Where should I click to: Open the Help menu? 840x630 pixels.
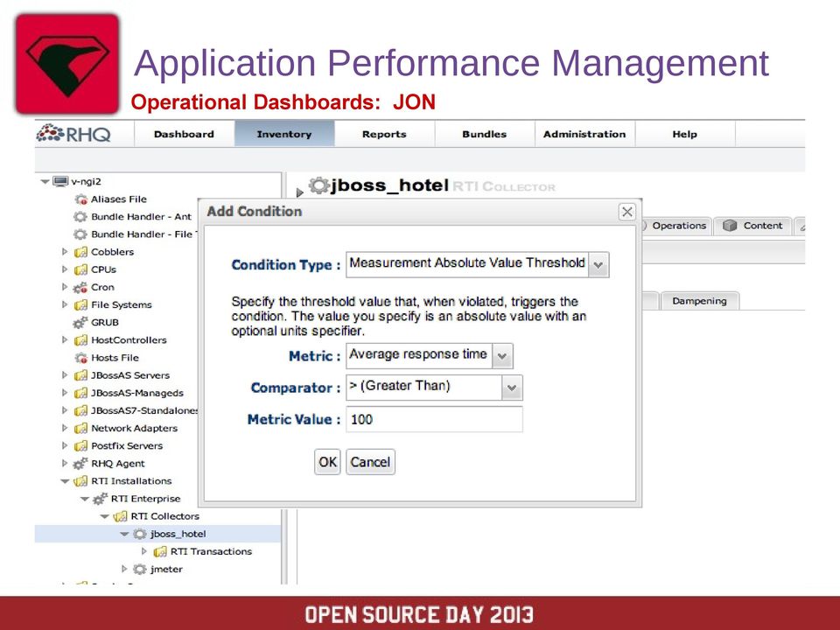(x=684, y=134)
